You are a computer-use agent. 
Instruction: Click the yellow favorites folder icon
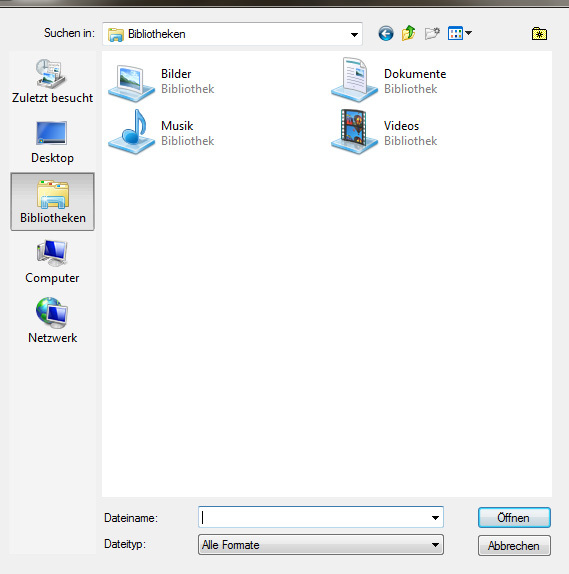coord(539,34)
